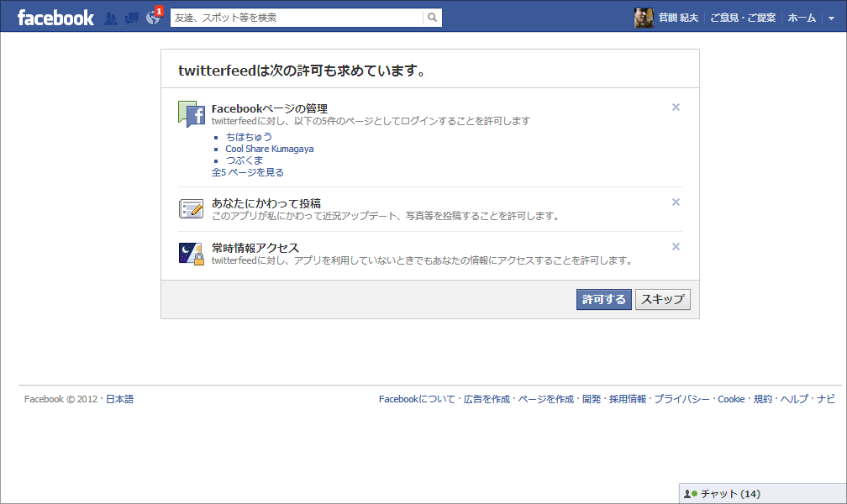The height and width of the screenshot is (504, 847).
Task: Click 常時情報アクセス heading text
Action: tap(255, 248)
